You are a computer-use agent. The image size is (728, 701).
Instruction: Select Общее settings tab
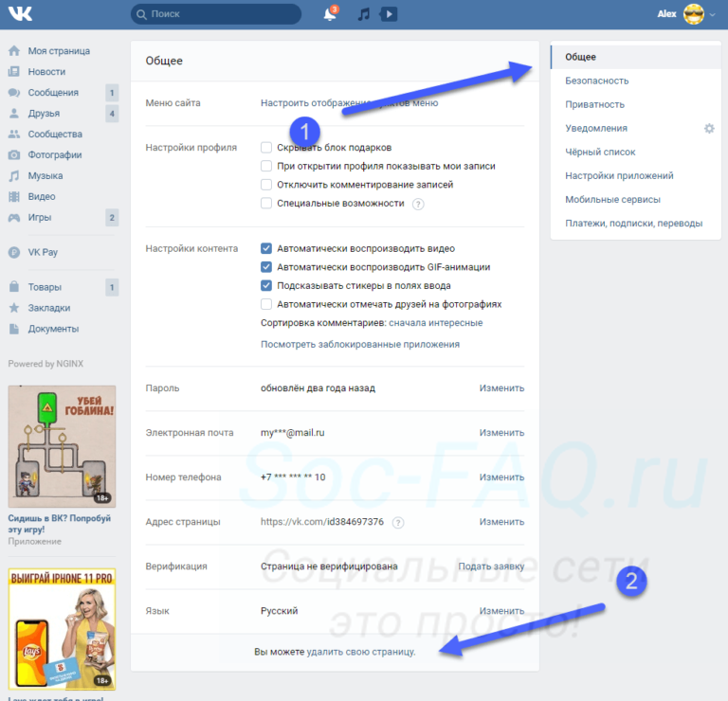coord(636,57)
